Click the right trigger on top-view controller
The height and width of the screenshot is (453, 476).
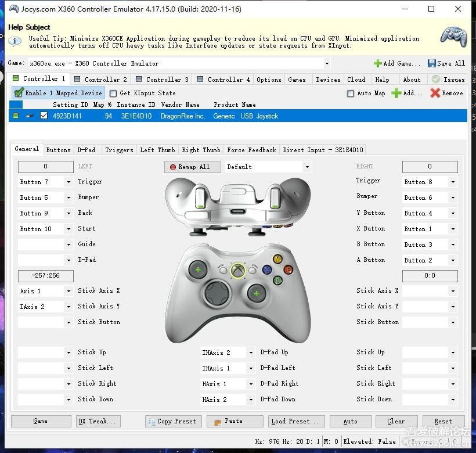[x=275, y=197]
